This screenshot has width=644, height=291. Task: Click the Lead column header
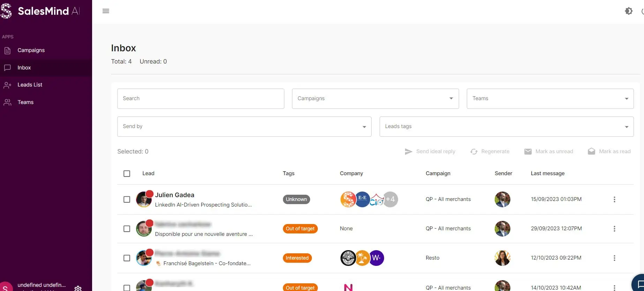[x=148, y=173]
